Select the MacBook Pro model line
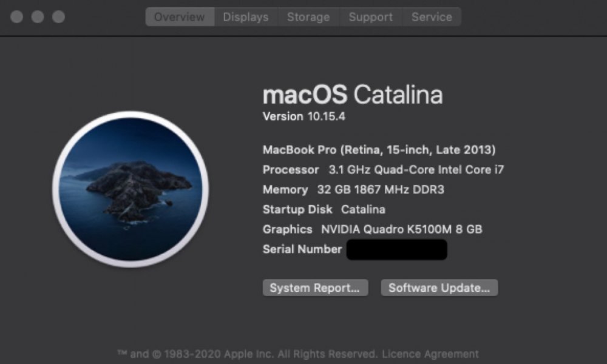The width and height of the screenshot is (607, 364). [x=379, y=149]
